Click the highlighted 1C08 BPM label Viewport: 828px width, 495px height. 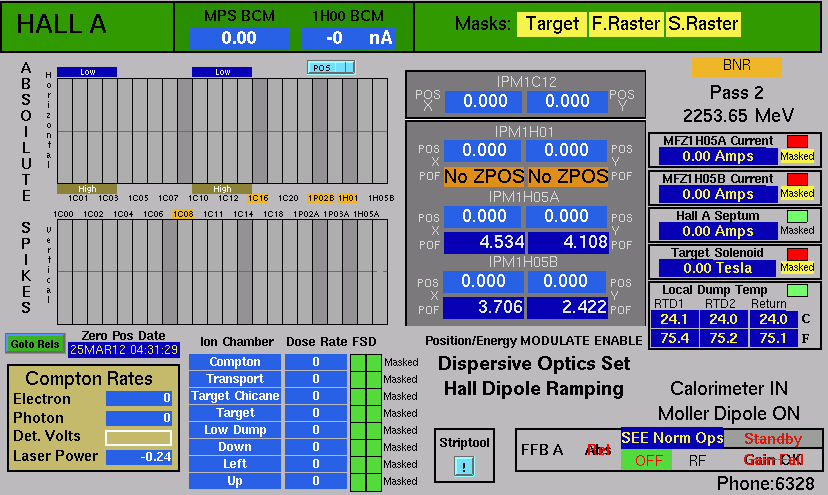[x=183, y=214]
